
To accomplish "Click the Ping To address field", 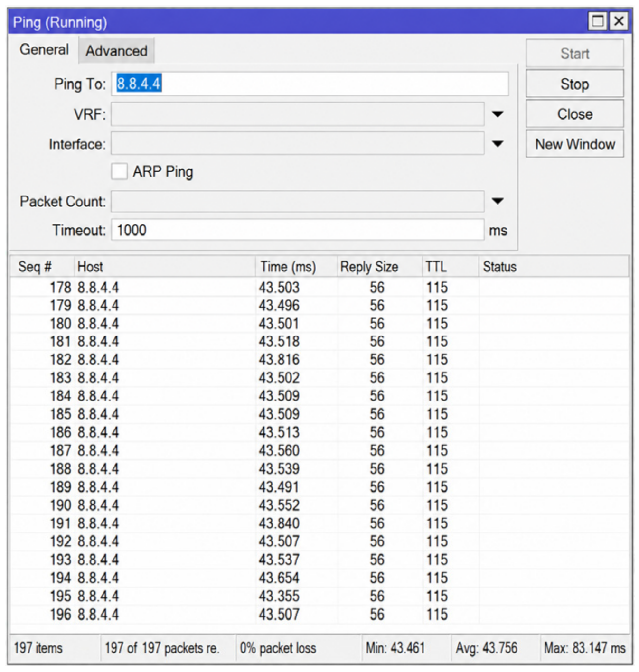I will 310,84.
